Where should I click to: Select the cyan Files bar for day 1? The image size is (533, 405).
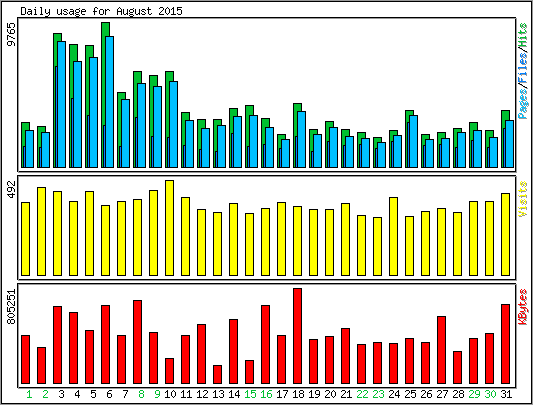(x=30, y=149)
